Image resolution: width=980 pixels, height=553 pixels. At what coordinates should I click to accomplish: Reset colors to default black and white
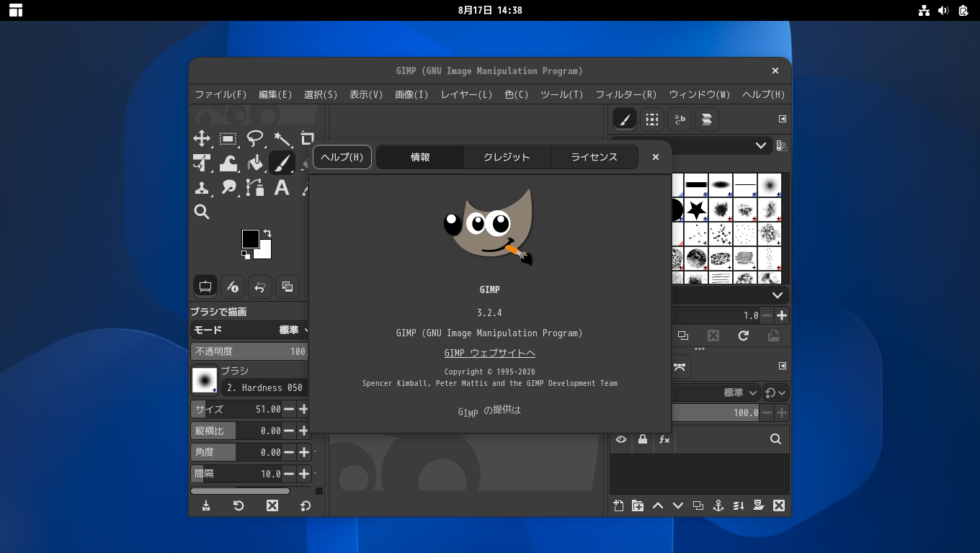(x=246, y=255)
